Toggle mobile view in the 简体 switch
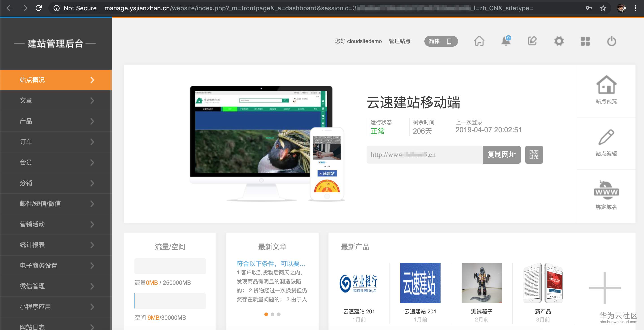The height and width of the screenshot is (330, 644). 449,41
